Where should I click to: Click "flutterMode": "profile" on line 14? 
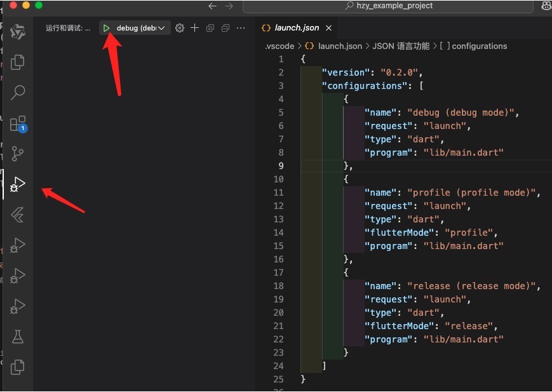429,233
